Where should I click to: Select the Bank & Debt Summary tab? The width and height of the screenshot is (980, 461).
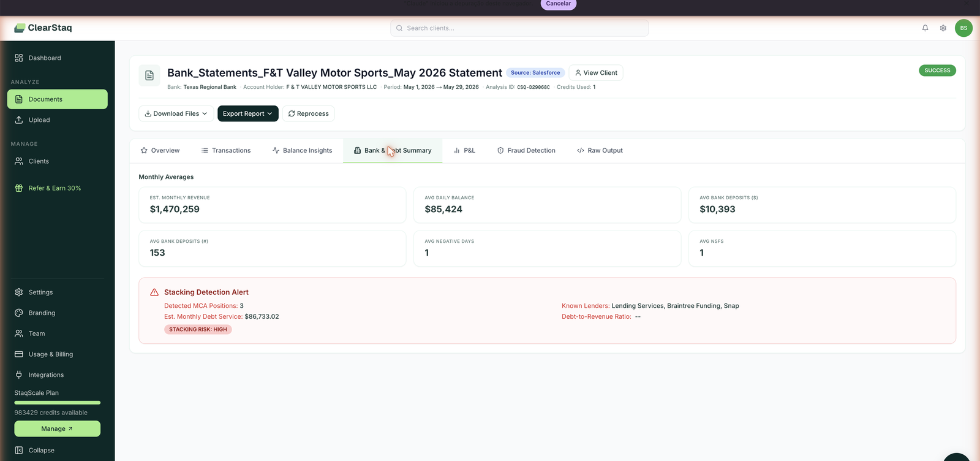coord(393,150)
